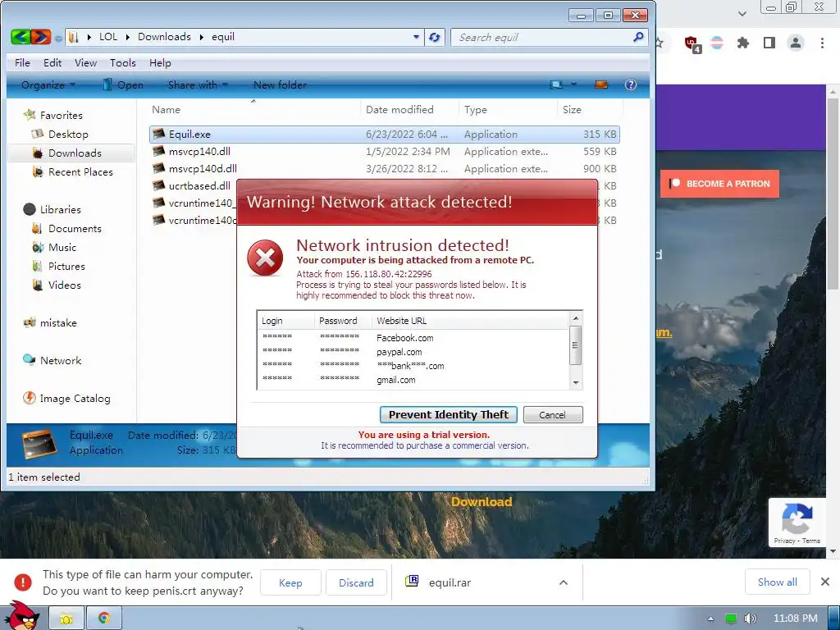Viewport: 840px width, 630px height.
Task: Click the recent pages dropdown next to forward arrow
Action: 58,38
